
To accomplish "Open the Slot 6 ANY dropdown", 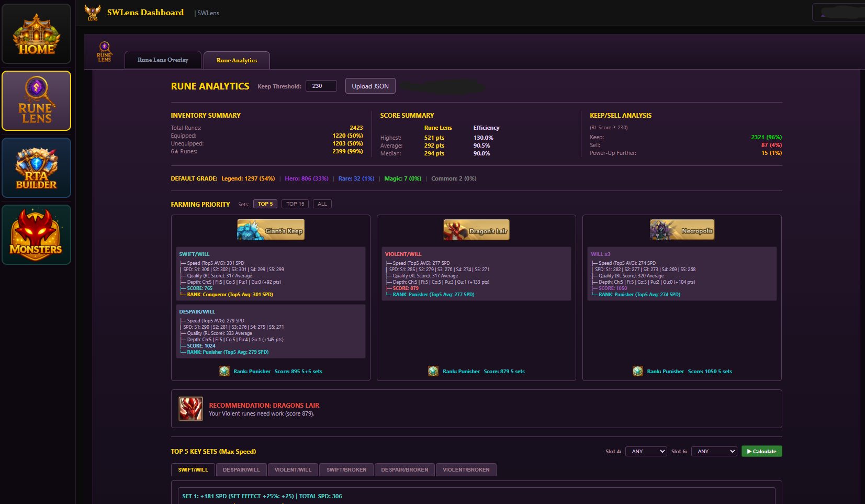I will [714, 451].
